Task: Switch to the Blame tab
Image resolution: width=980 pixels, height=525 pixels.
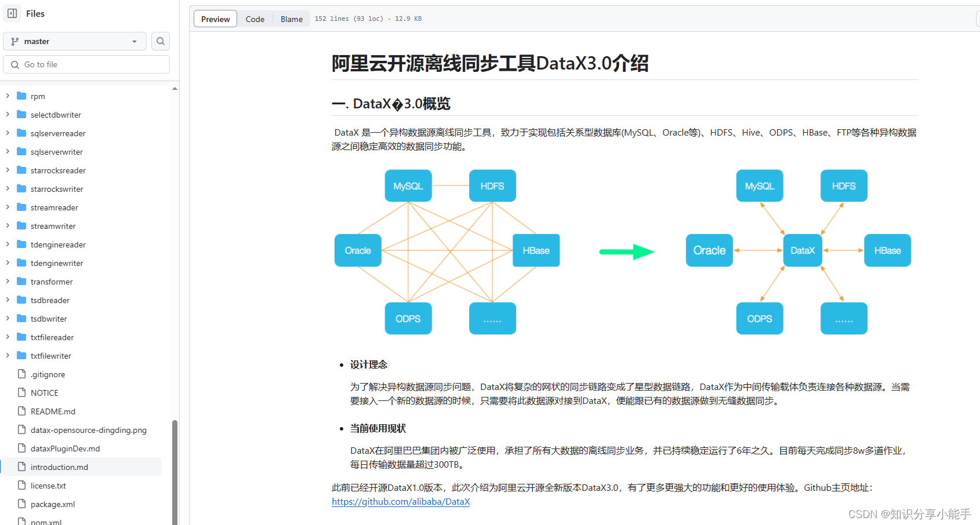Action: [292, 19]
